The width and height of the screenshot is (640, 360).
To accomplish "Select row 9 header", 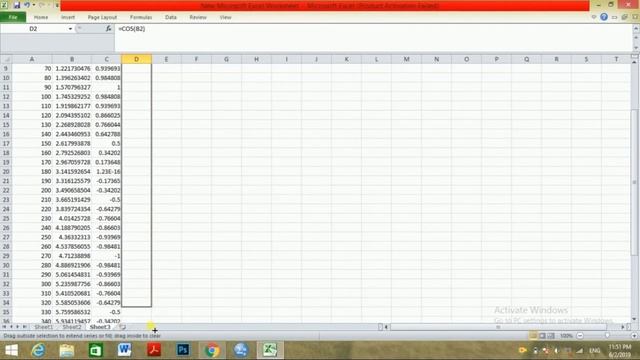I will tap(6, 69).
